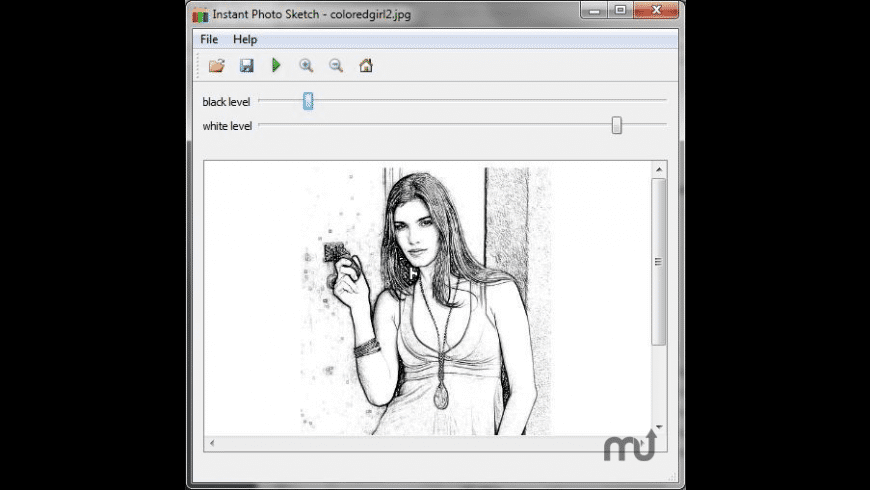Open the File menu
The height and width of the screenshot is (490, 870).
[x=209, y=39]
